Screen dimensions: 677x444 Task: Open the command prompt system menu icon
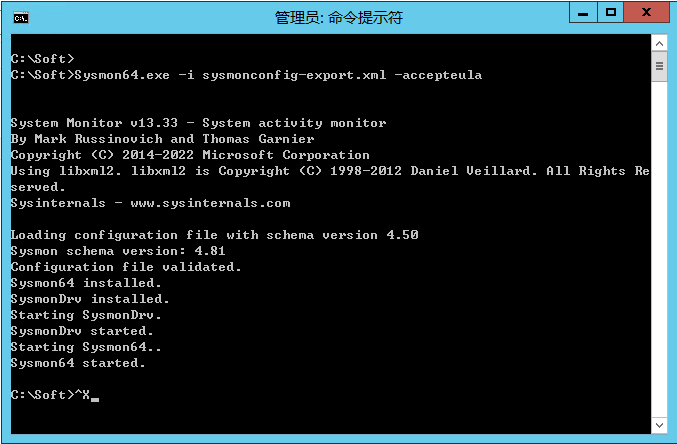[x=19, y=17]
